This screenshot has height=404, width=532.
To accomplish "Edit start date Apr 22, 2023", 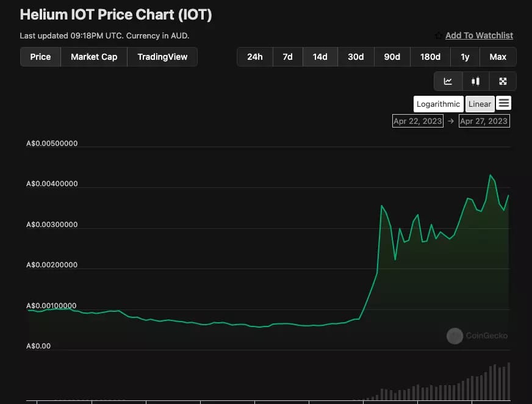I will pyautogui.click(x=418, y=121).
